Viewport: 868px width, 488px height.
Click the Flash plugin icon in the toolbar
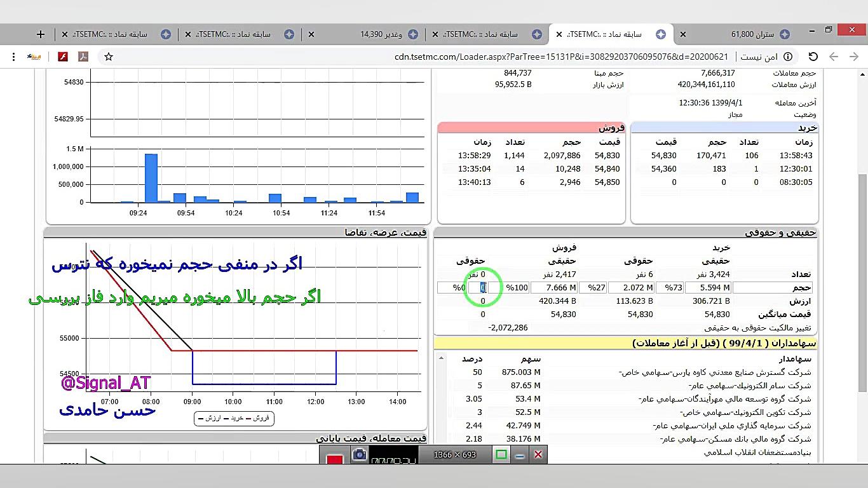[63, 57]
